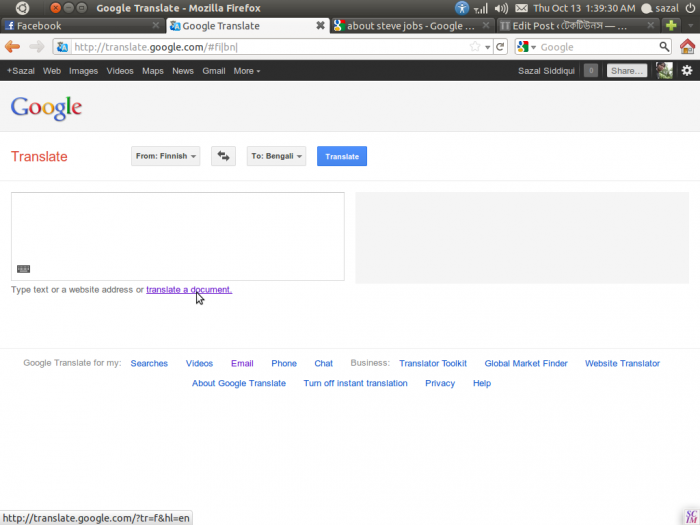Image resolution: width=700 pixels, height=525 pixels.
Task: Open the Help footer link
Action: 482,383
